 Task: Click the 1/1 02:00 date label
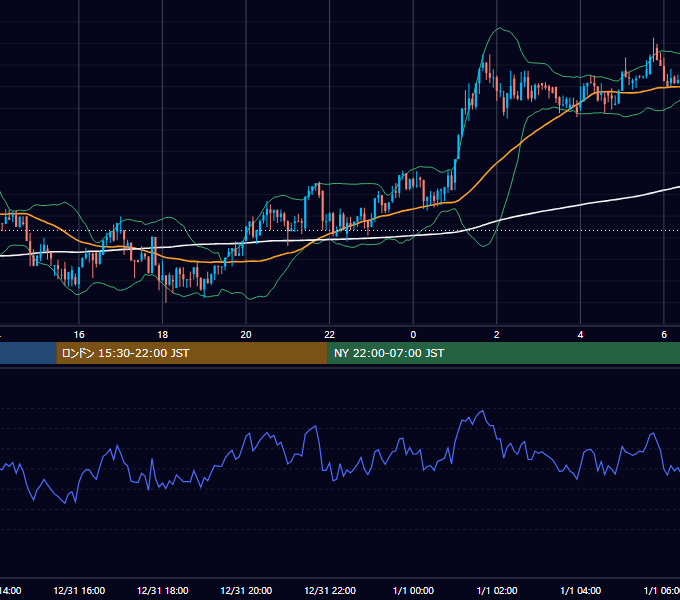(497, 590)
